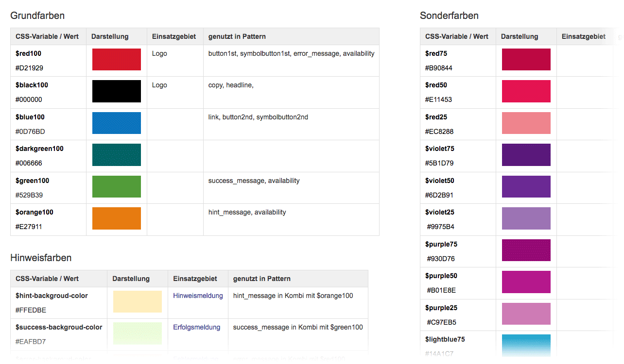Select the $purple75 swatch

526,250
